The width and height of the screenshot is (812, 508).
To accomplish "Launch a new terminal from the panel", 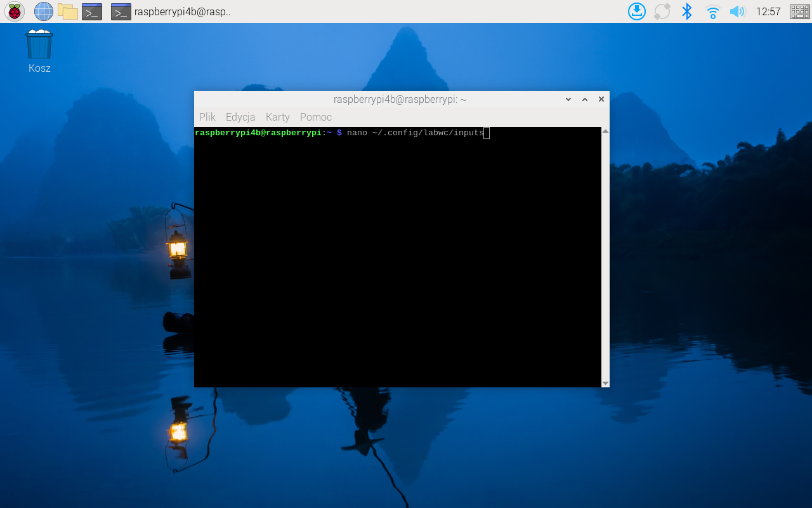I will [92, 11].
